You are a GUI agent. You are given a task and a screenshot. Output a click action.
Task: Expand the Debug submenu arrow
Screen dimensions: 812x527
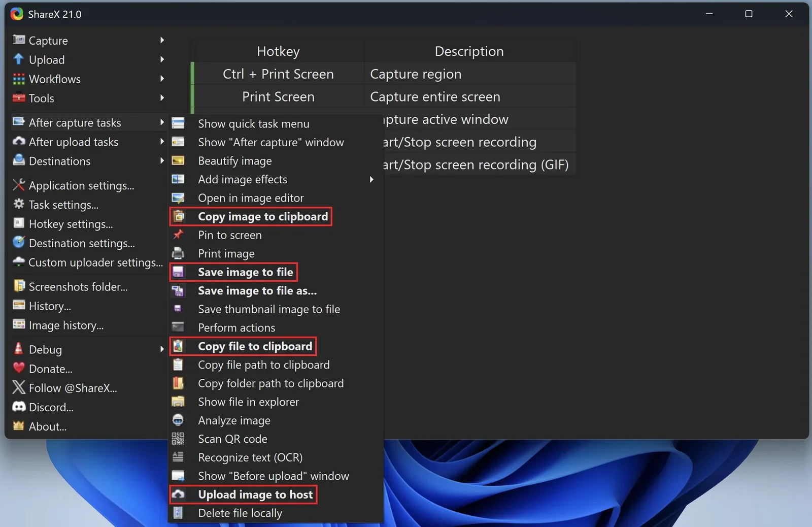(162, 349)
